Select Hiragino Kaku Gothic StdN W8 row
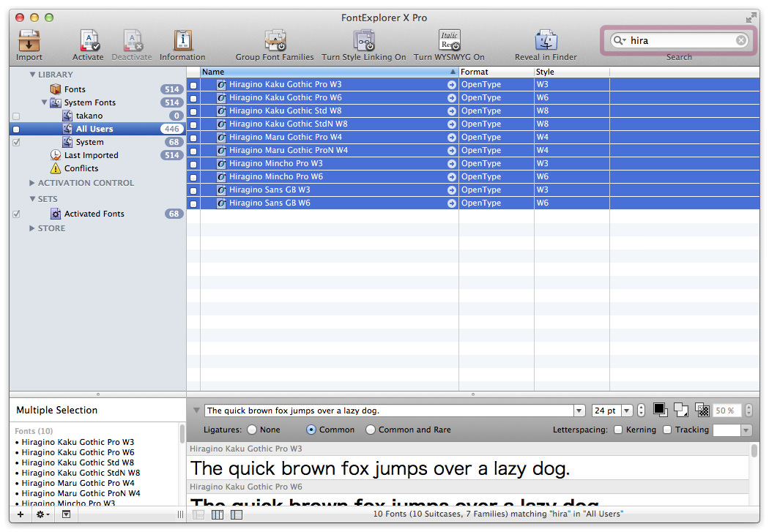Screen dimensions: 769x532 click(x=473, y=124)
